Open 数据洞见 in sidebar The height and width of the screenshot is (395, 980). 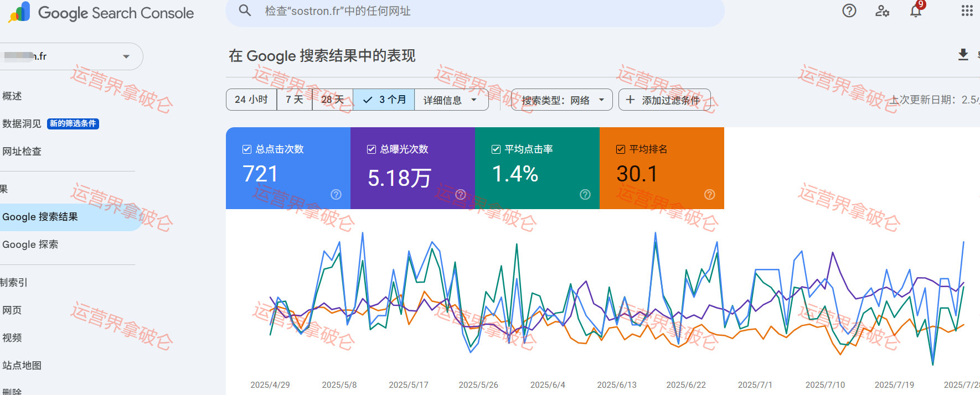click(x=22, y=124)
